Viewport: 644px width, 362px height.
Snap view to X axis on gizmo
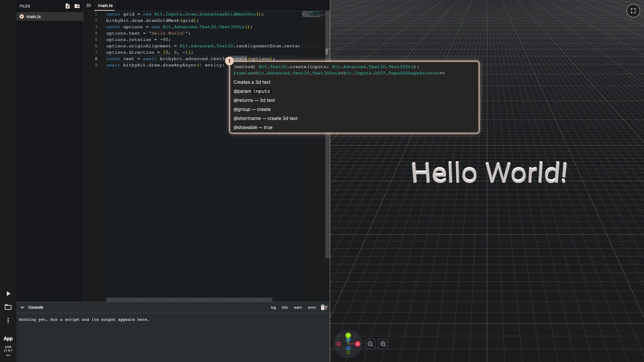point(358,344)
